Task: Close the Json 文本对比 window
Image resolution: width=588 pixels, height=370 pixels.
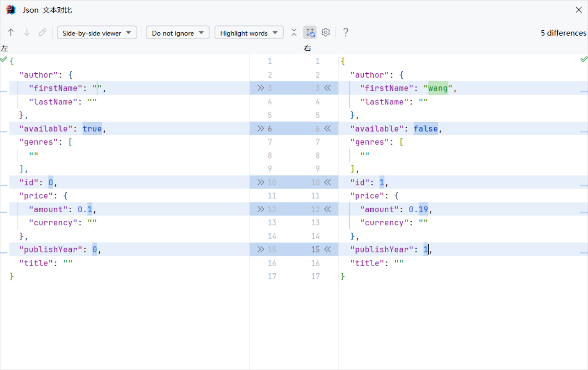Action: (x=578, y=10)
